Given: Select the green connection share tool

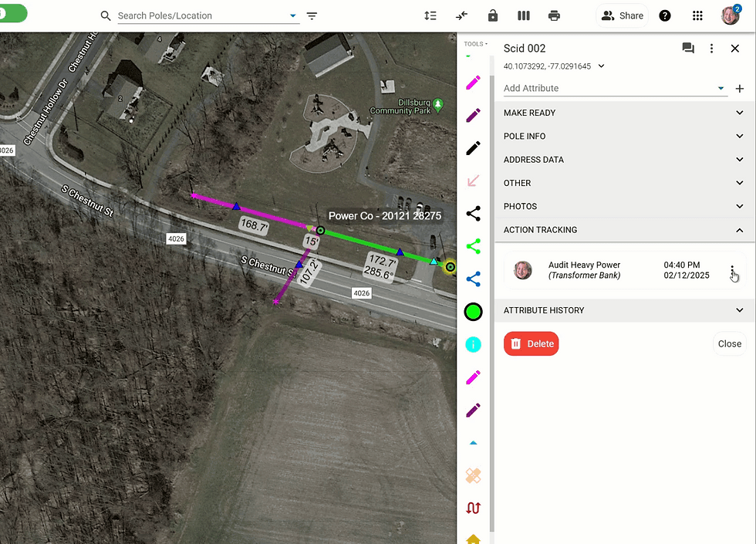Looking at the screenshot, I should pos(473,246).
